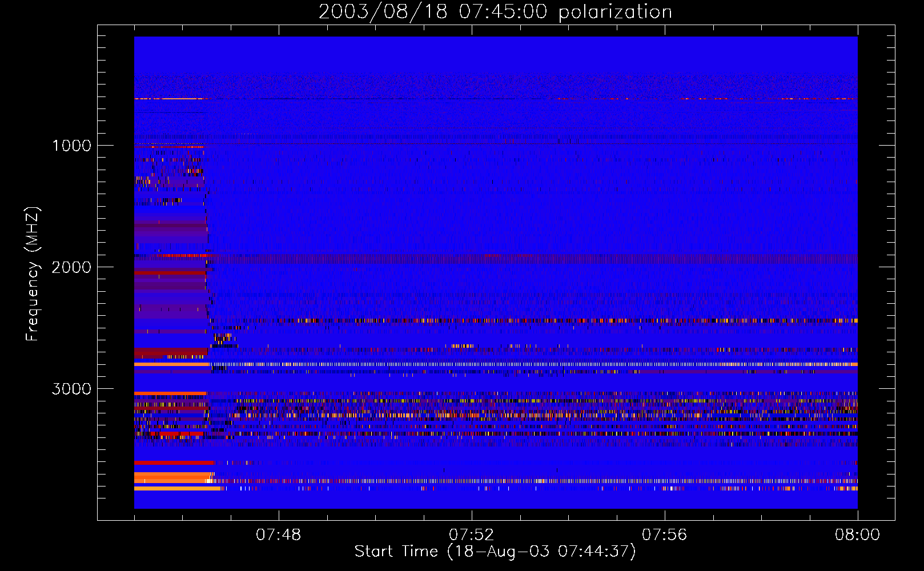Select the 'Start Time (18-Aug-03 07:44:37)' label
Image resolution: width=924 pixels, height=571 pixels.
(495, 552)
